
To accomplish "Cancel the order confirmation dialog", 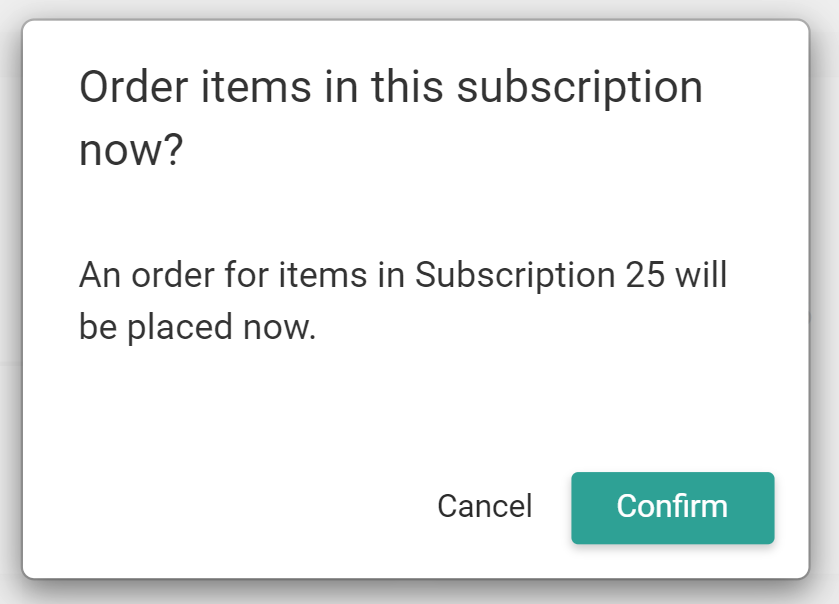I will click(484, 507).
